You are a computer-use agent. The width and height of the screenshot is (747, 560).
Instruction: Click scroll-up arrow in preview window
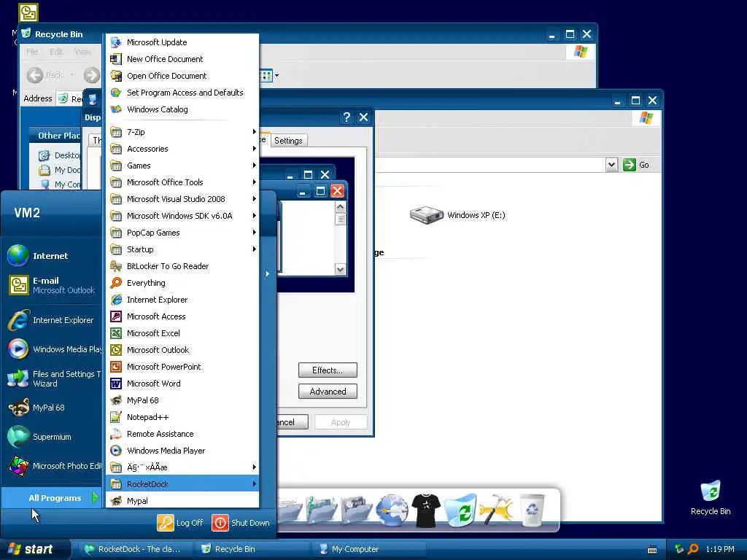click(340, 207)
